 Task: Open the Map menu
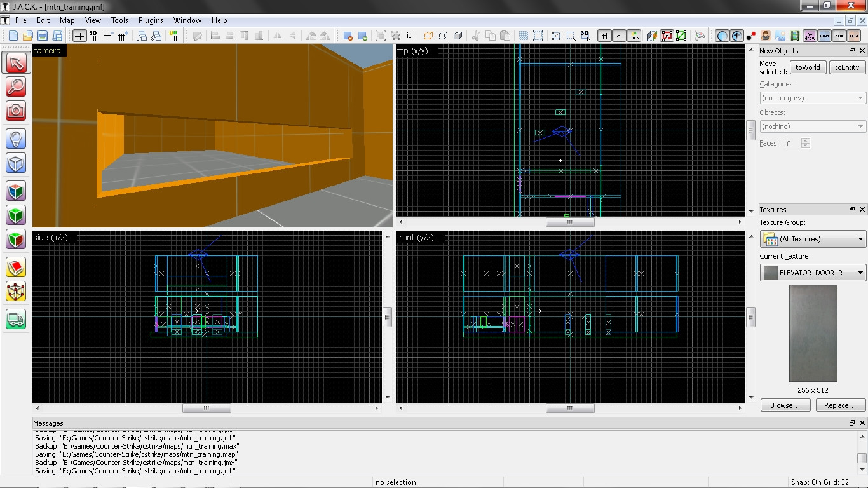pyautogui.click(x=67, y=20)
